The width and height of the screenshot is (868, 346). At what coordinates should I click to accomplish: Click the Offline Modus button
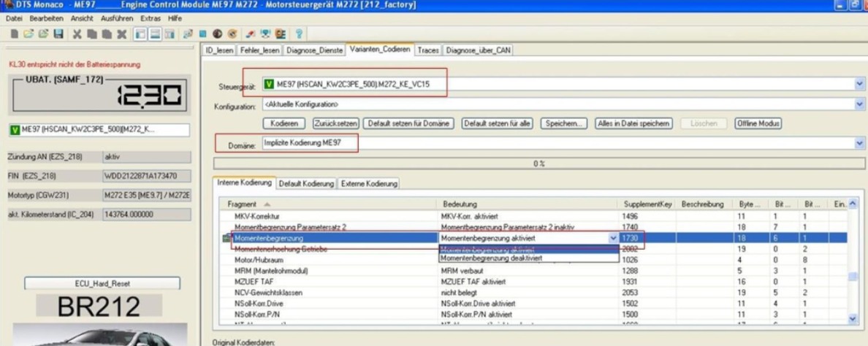tap(758, 123)
